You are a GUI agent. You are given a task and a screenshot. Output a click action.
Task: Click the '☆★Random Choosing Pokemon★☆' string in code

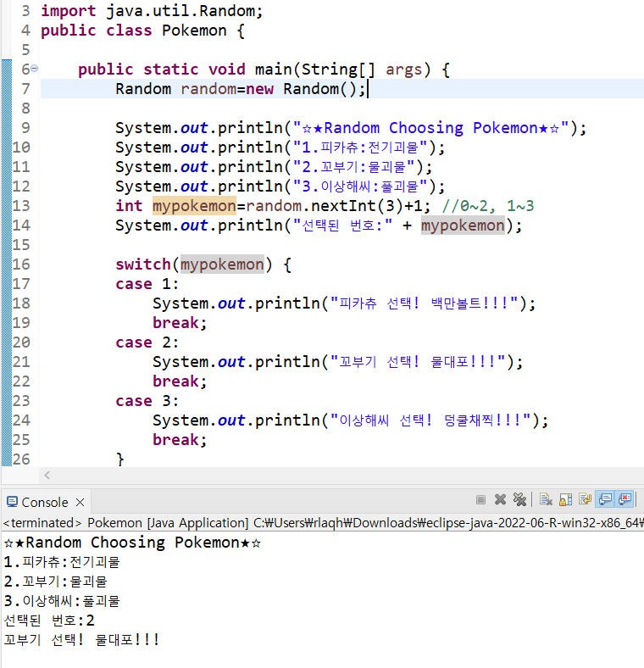(x=431, y=128)
